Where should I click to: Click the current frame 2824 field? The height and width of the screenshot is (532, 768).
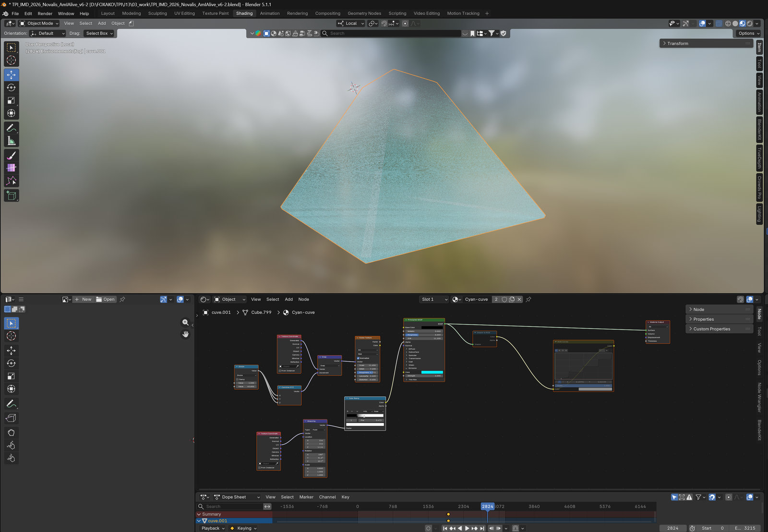click(x=672, y=528)
